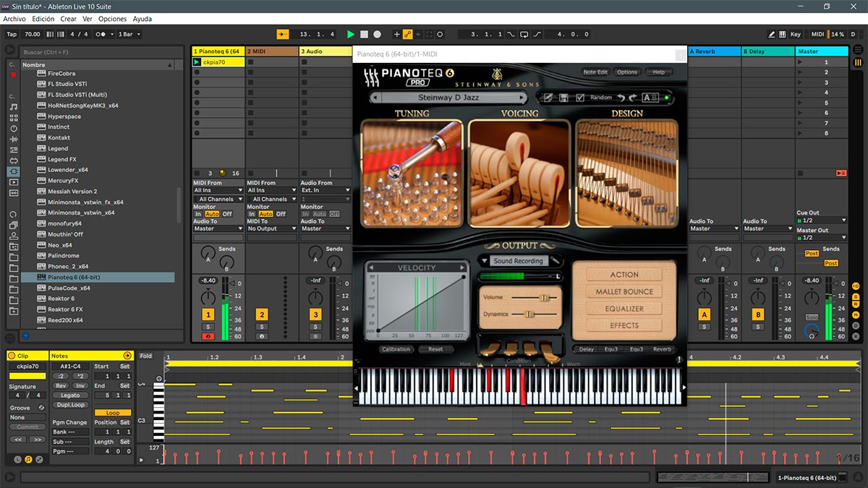Toggle Follow playback button in transport
The height and width of the screenshot is (488, 868).
pos(282,34)
